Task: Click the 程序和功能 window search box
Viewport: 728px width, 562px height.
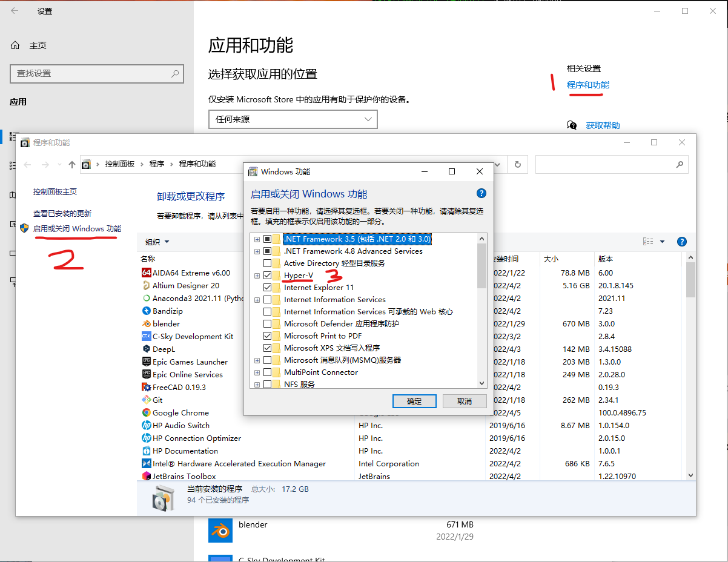Action: coord(611,164)
